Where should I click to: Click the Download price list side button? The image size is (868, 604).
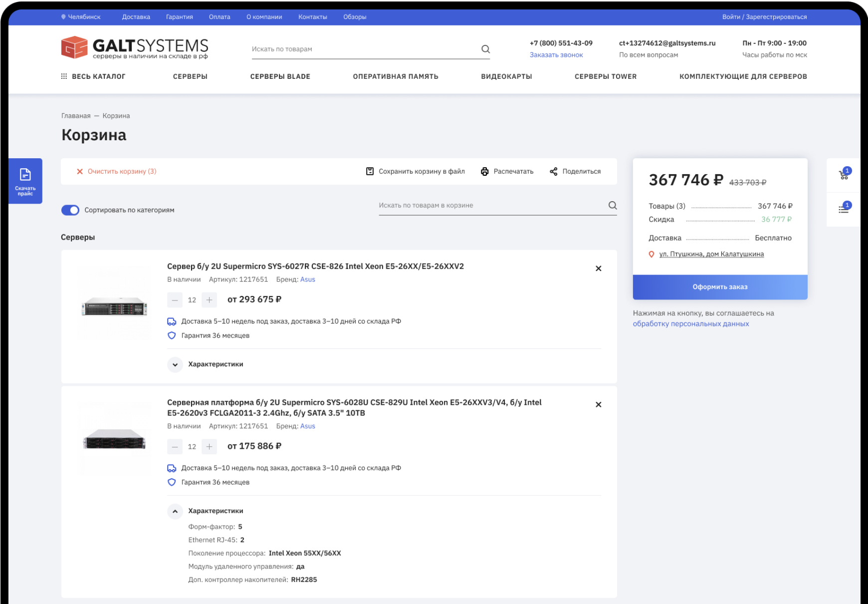25,181
